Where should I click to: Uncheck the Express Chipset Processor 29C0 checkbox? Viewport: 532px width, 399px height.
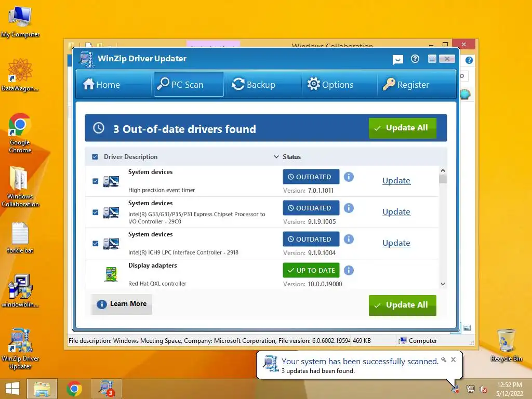[x=96, y=212]
